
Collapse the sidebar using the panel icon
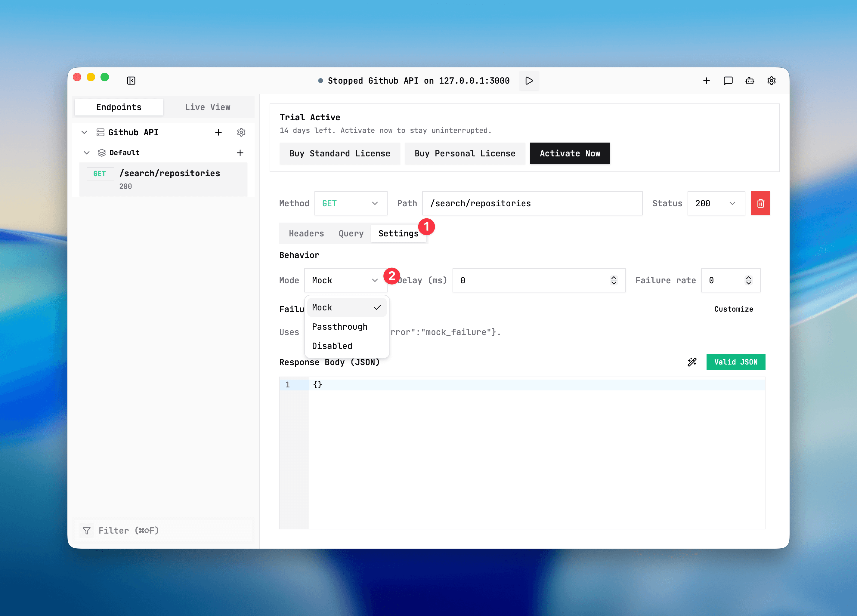(x=131, y=80)
